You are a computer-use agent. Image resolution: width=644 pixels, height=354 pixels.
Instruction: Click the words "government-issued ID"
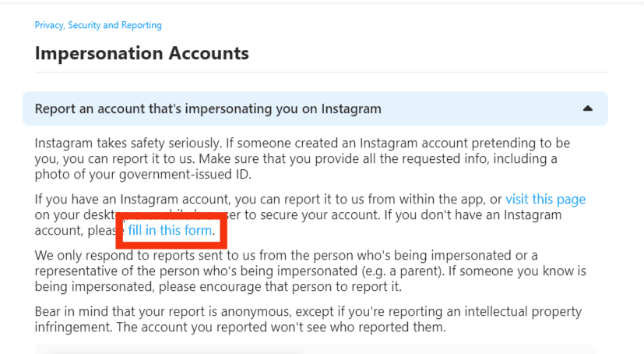tap(184, 175)
